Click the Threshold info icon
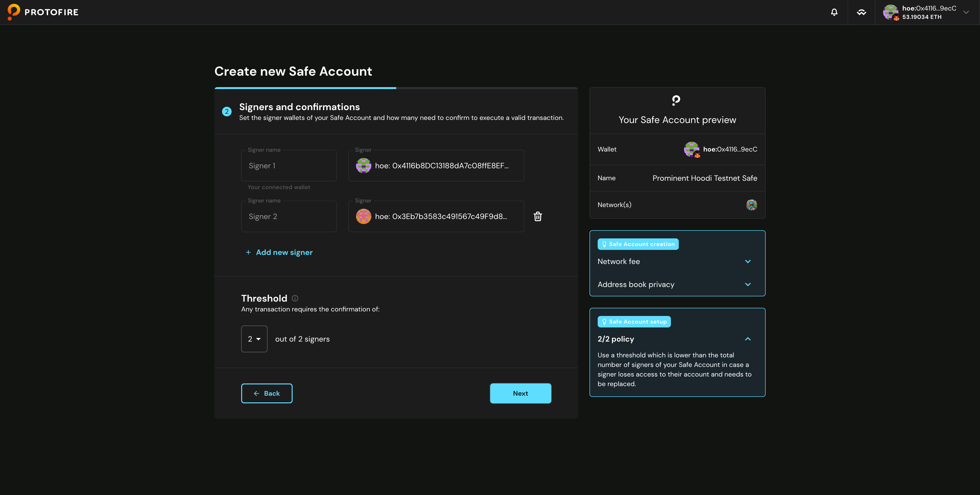The height and width of the screenshot is (495, 980). click(x=295, y=298)
